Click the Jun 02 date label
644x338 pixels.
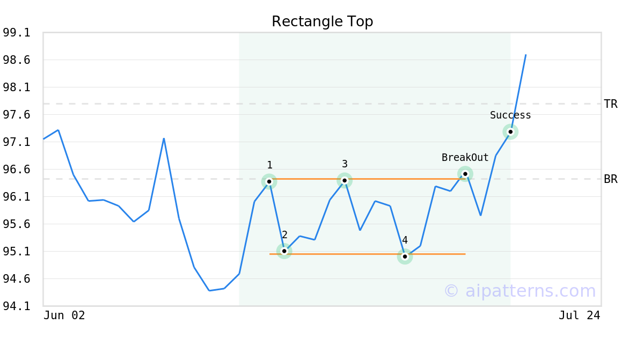pyautogui.click(x=64, y=315)
